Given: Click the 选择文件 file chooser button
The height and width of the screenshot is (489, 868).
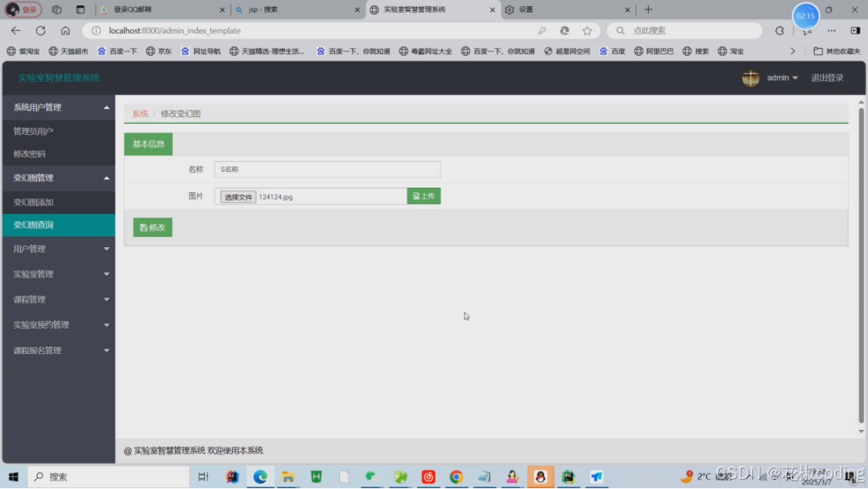Looking at the screenshot, I should 238,196.
